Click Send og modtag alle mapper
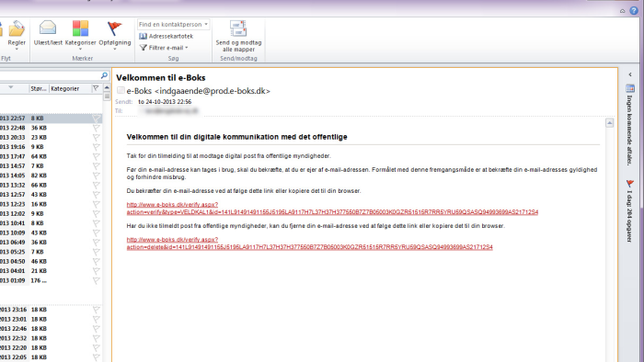 tap(238, 37)
